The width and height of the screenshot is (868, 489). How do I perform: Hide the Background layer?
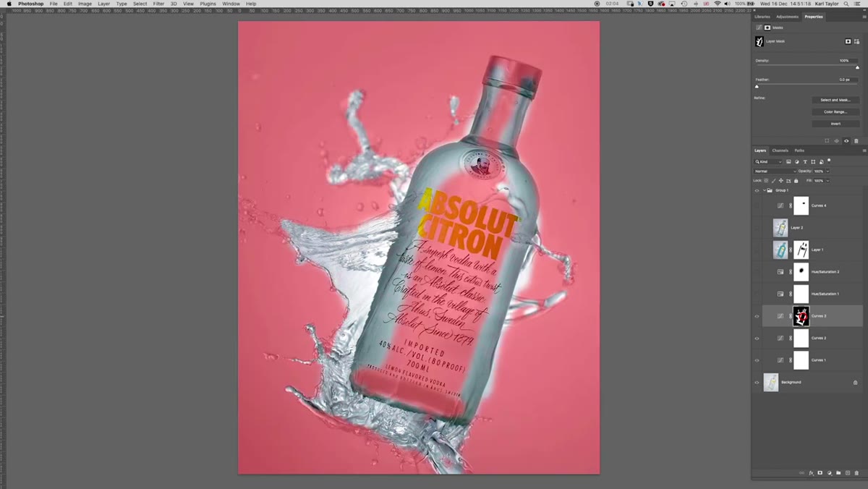[757, 382]
